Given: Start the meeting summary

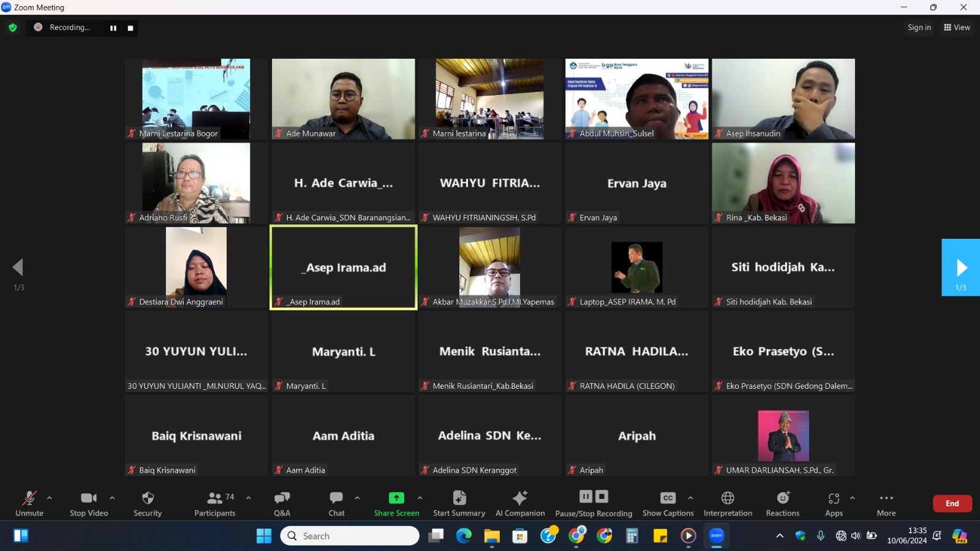Looking at the screenshot, I should [x=459, y=503].
